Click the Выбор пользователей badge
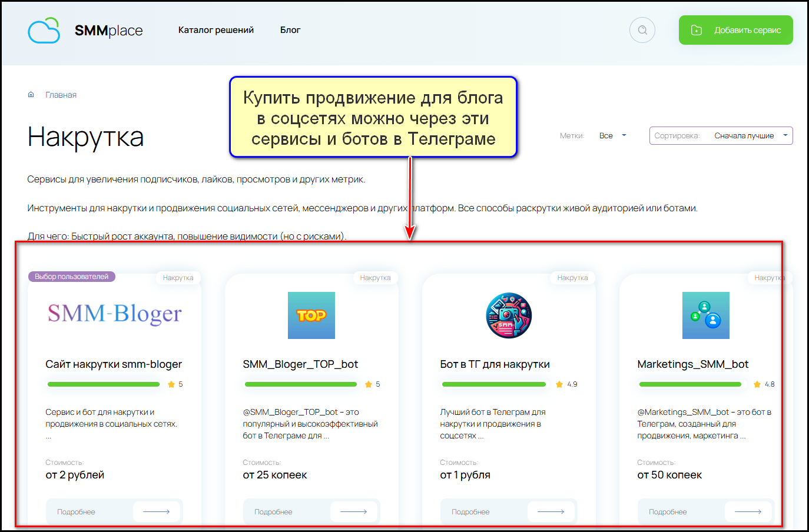 [71, 276]
